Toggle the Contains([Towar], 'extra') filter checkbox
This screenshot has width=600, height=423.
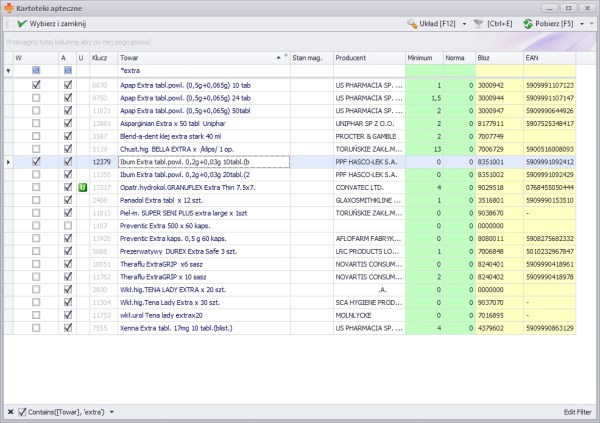(x=22, y=411)
